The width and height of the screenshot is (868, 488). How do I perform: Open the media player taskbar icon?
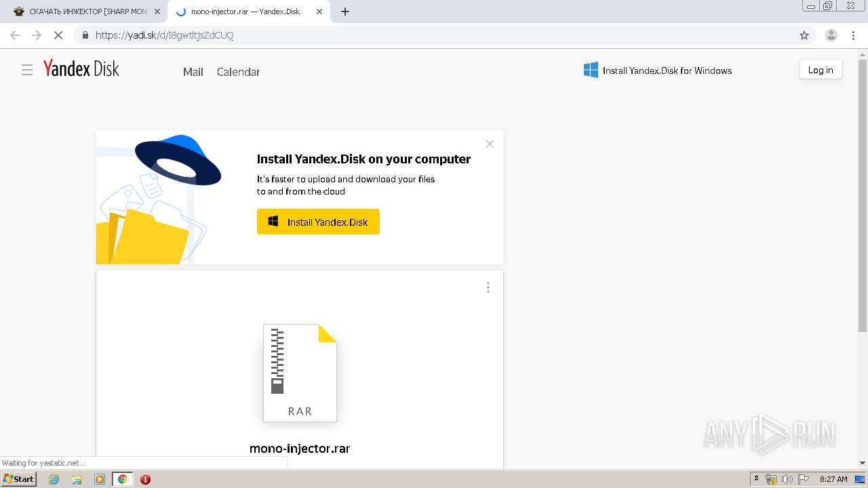100,479
